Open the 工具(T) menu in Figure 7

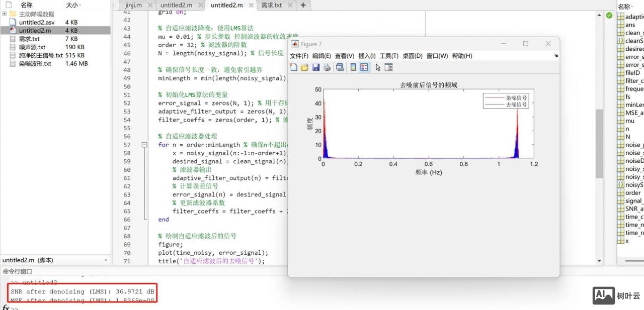388,56
